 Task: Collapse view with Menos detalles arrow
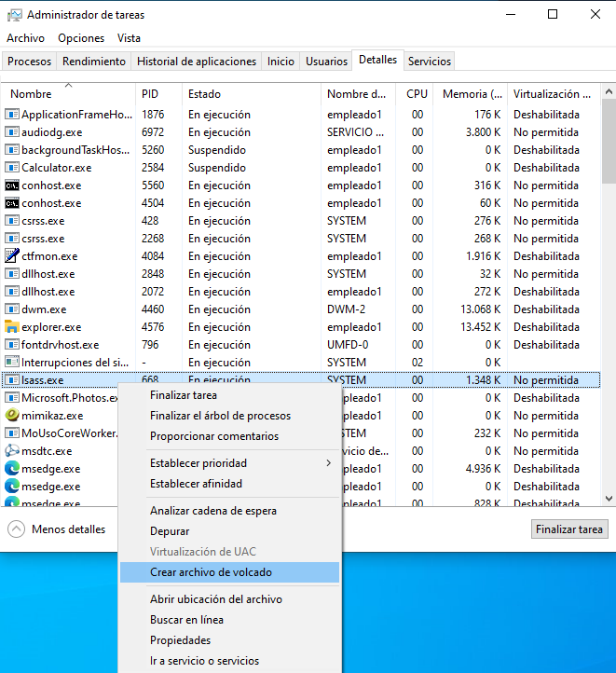(16, 529)
